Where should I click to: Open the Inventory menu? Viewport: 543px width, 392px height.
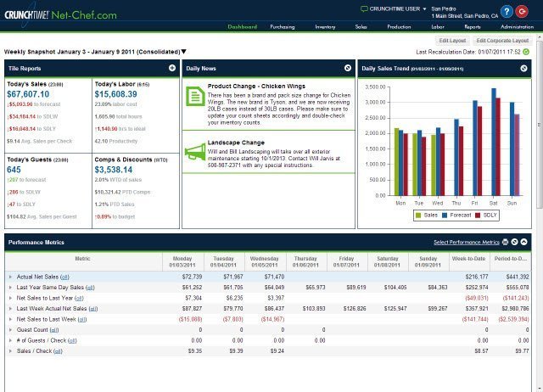point(325,26)
